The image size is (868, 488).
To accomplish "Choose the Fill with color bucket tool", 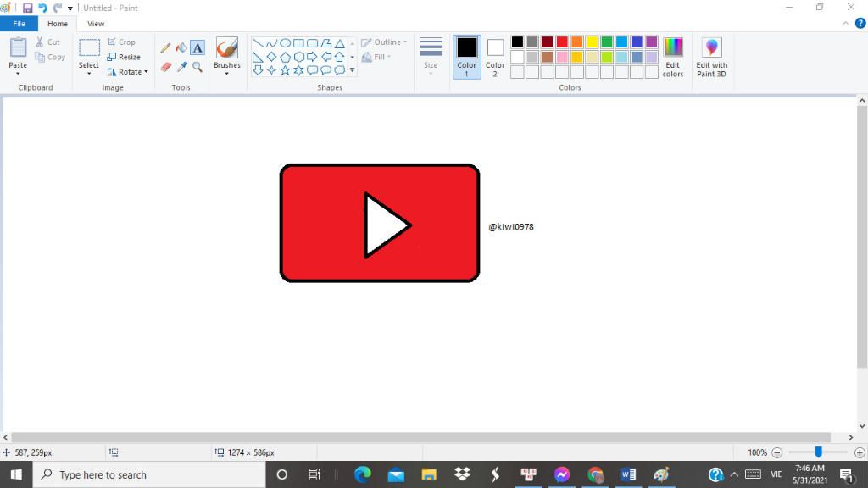I will (181, 48).
